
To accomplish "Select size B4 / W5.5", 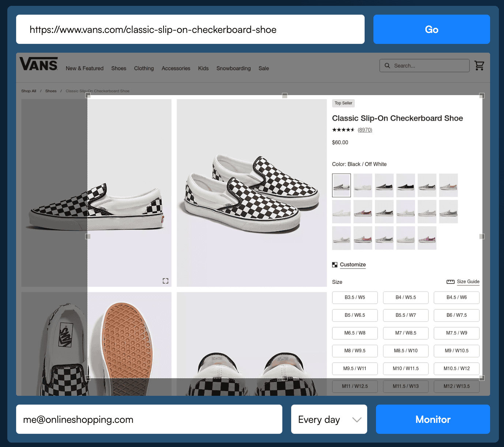I will click(406, 297).
